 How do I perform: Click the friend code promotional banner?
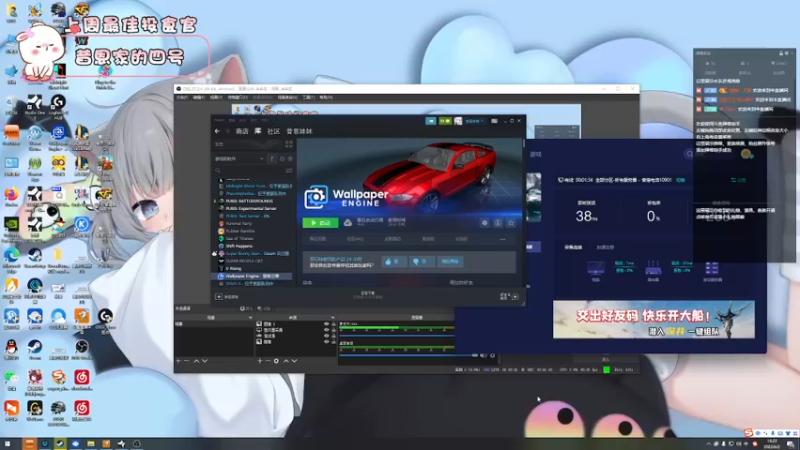point(654,319)
